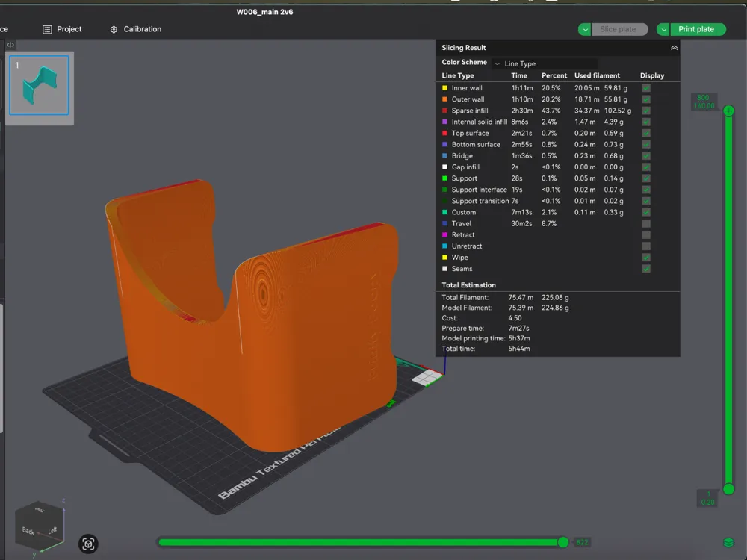The width and height of the screenshot is (747, 560).
Task: Toggle the Wipe display checkbox
Action: (645, 257)
